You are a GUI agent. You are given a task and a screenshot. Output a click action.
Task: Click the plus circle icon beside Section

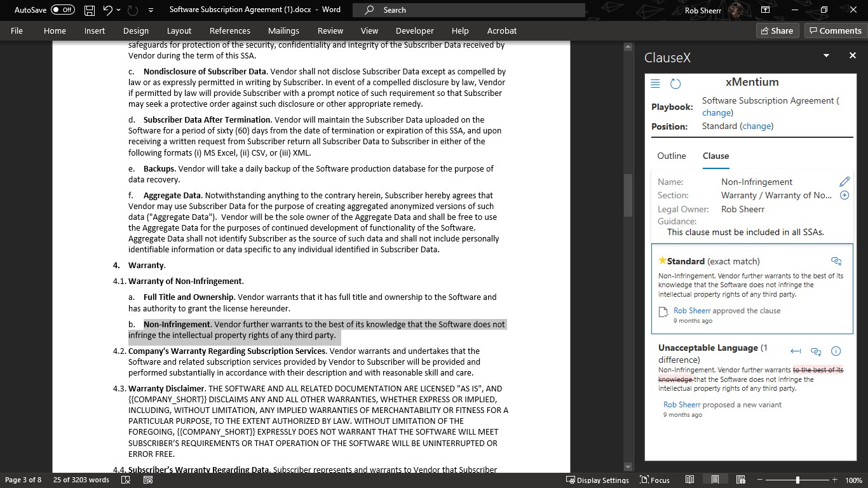pos(844,195)
